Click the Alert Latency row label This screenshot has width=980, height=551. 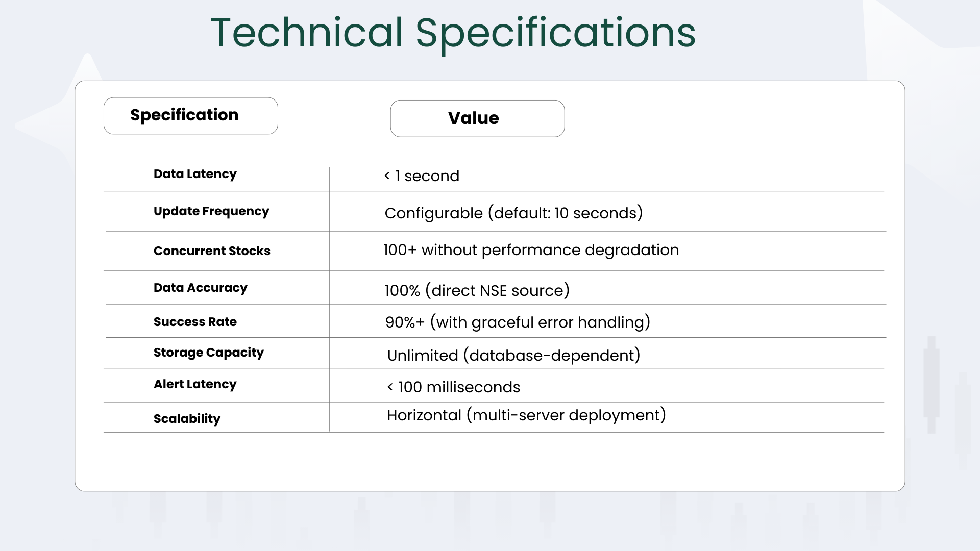point(195,384)
